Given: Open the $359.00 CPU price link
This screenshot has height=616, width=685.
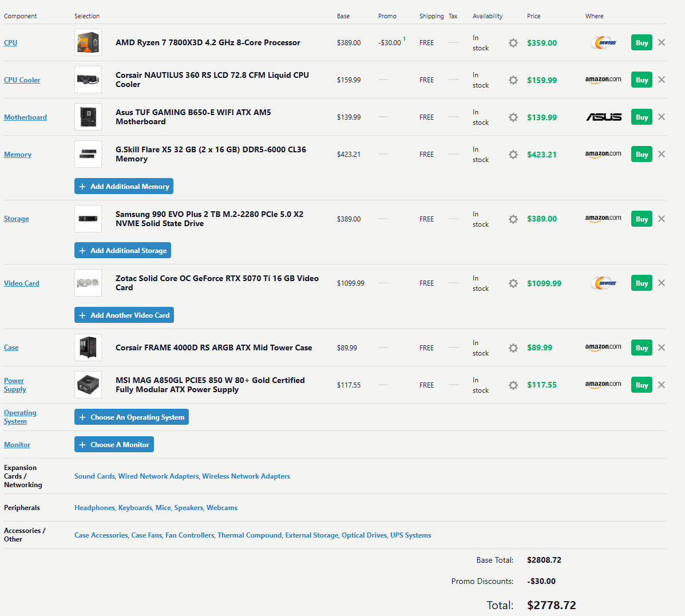Looking at the screenshot, I should [542, 43].
